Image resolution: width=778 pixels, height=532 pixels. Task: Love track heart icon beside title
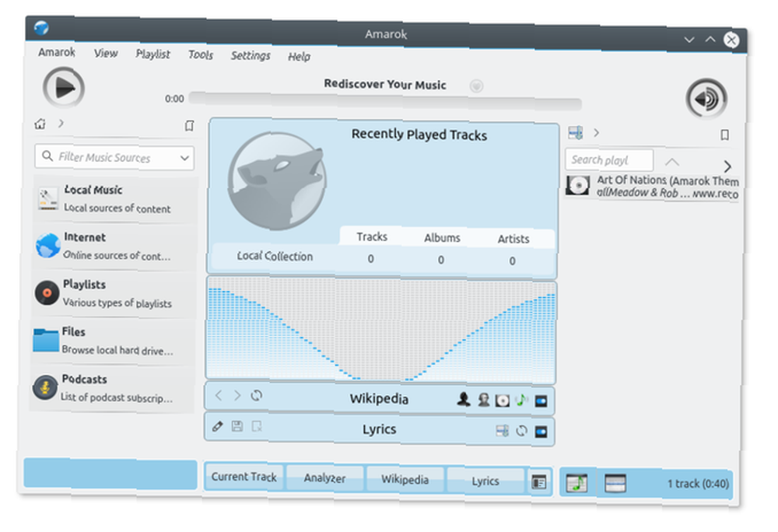click(476, 86)
